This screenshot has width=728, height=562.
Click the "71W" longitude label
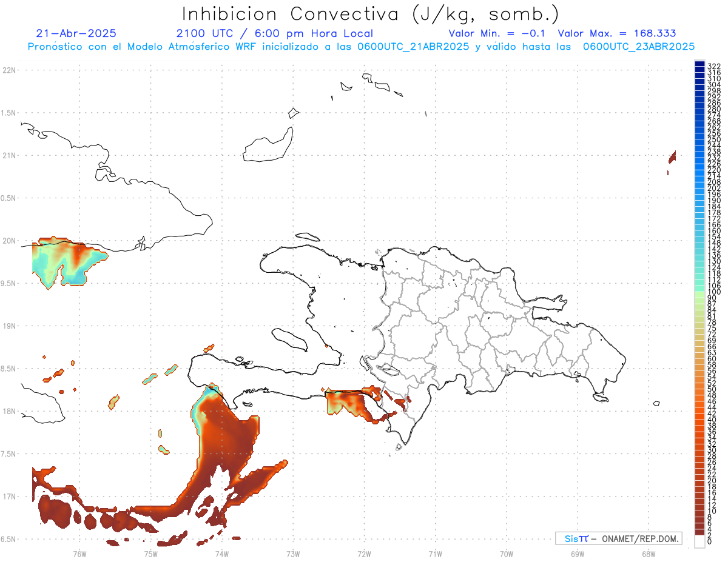pos(435,554)
